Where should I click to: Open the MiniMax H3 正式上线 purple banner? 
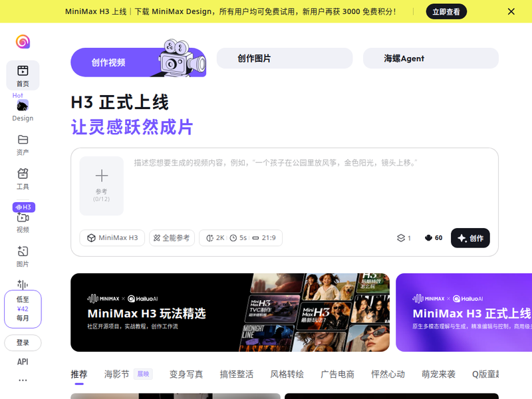pos(464,313)
